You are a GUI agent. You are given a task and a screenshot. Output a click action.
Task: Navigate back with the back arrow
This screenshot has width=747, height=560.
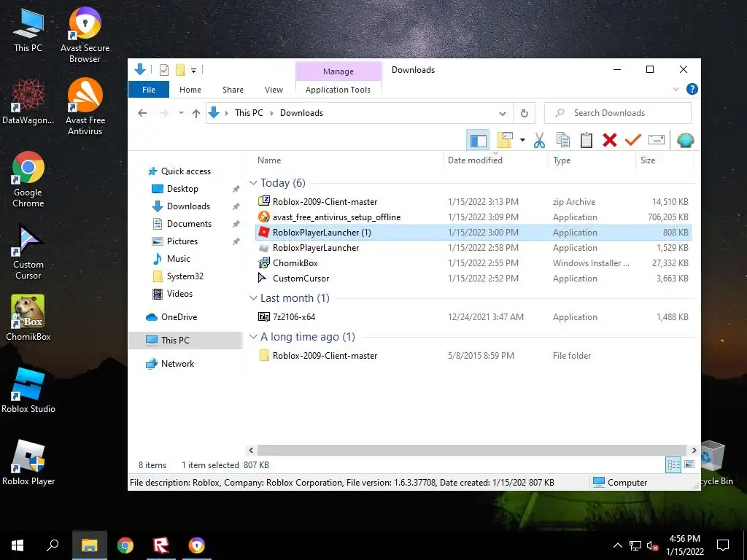click(142, 113)
